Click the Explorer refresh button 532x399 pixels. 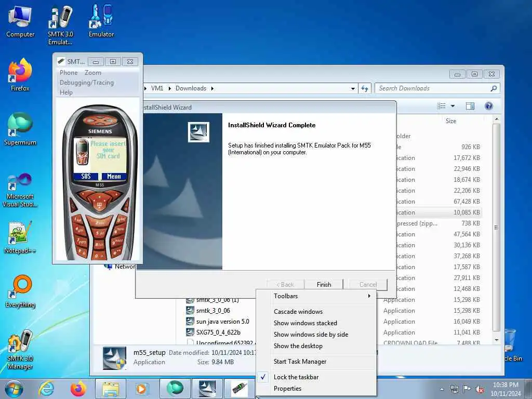365,88
